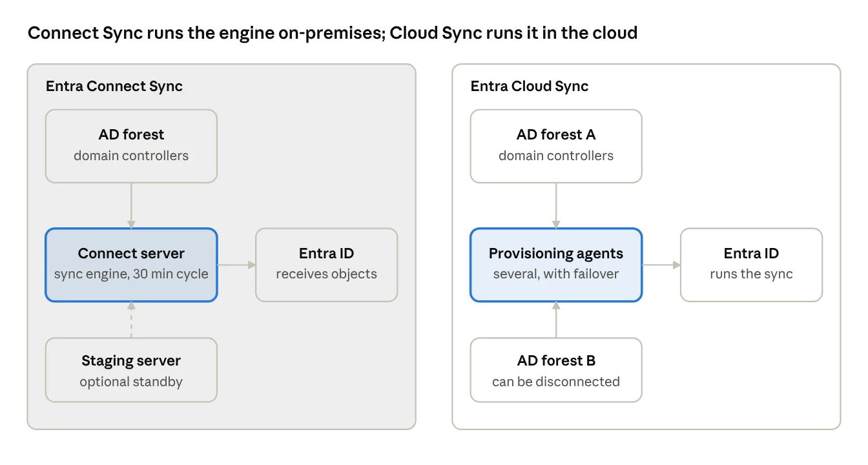Click 'domain controllers' under AD forest A
This screenshot has height=465, width=868.
coord(556,156)
